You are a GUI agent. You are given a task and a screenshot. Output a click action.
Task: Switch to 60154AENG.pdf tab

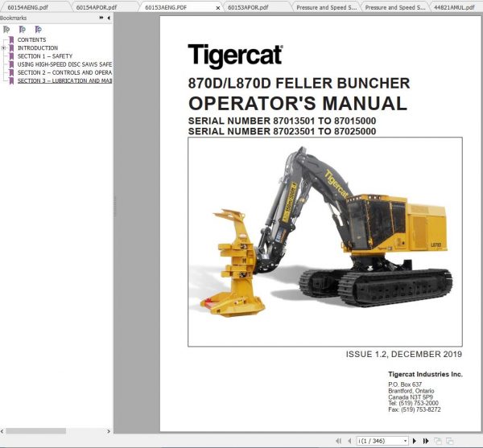coord(27,7)
